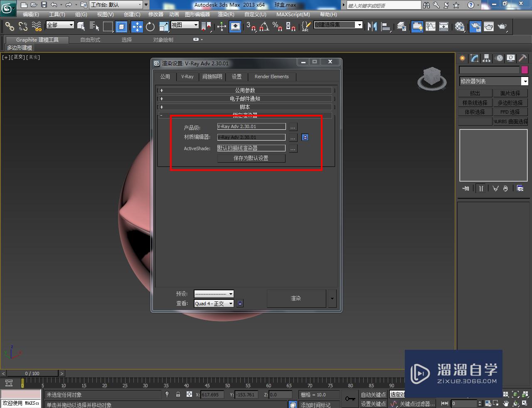This screenshot has height=408, width=532.
Task: Choose production renderer via 产品级 browse button
Action: coord(293,127)
